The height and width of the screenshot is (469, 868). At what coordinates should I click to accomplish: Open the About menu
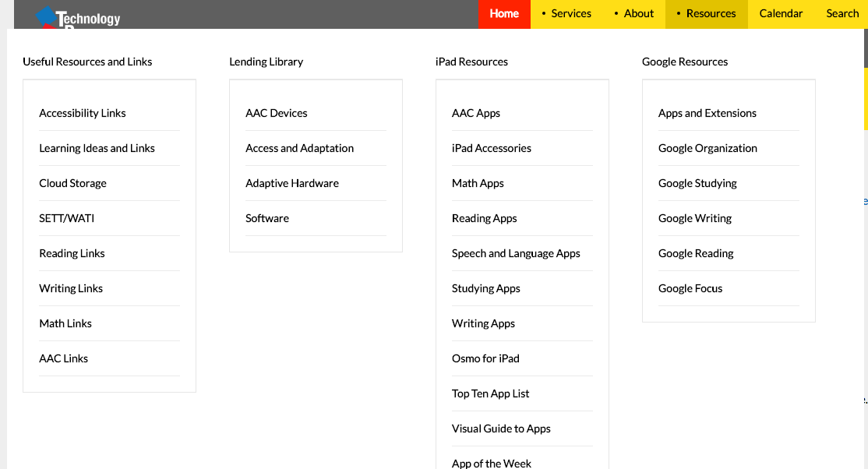pos(633,14)
